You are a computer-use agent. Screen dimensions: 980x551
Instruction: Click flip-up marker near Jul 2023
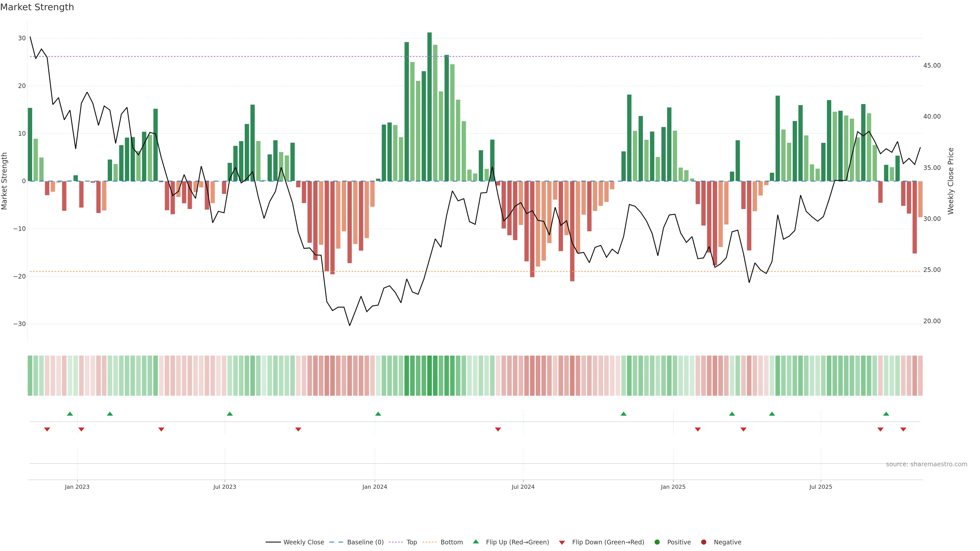(x=229, y=414)
